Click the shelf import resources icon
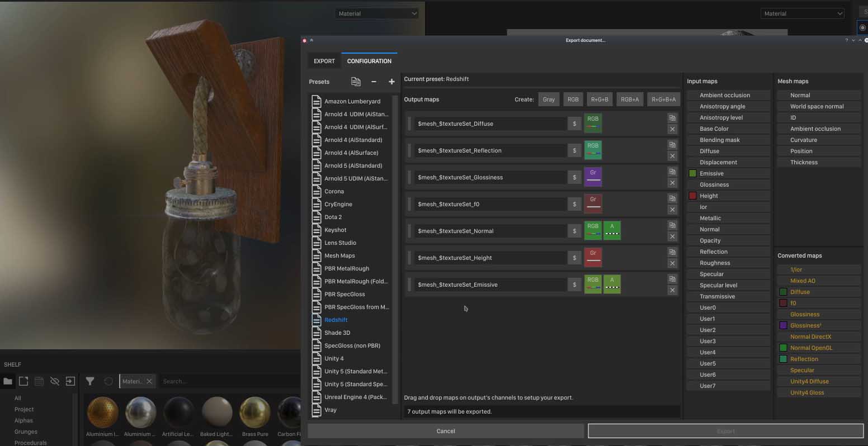The height and width of the screenshot is (446, 868). (x=70, y=381)
